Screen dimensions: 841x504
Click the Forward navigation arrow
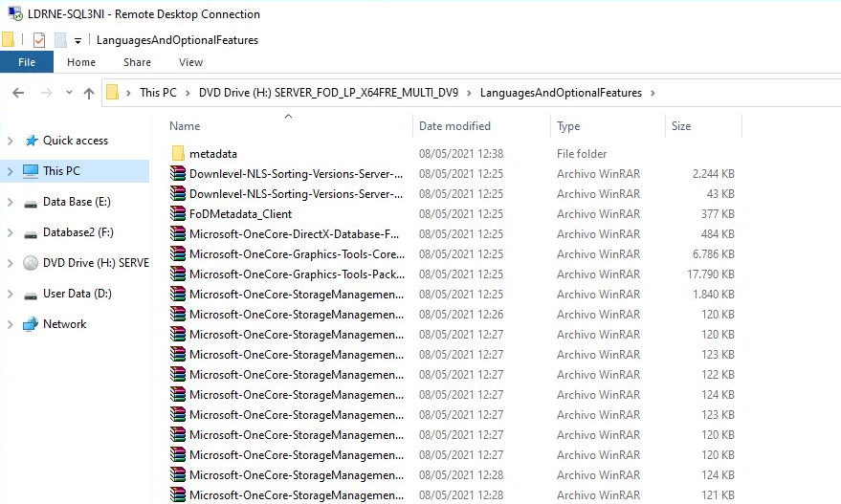click(47, 93)
